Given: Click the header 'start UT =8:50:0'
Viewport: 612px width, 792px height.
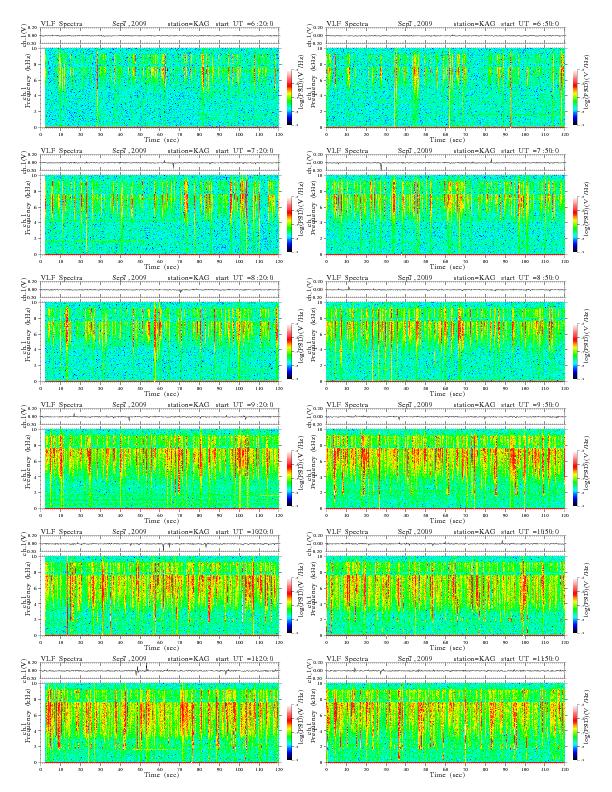Looking at the screenshot, I should 530,277.
